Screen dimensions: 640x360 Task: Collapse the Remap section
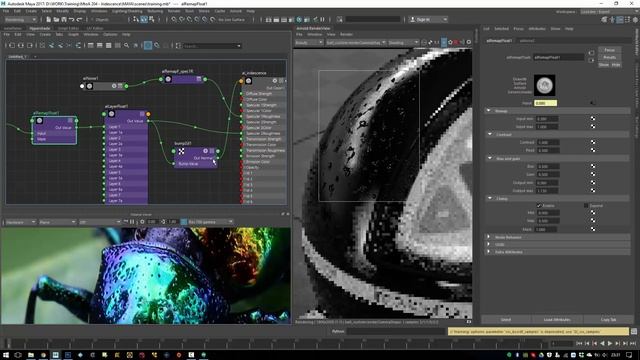tap(489, 111)
